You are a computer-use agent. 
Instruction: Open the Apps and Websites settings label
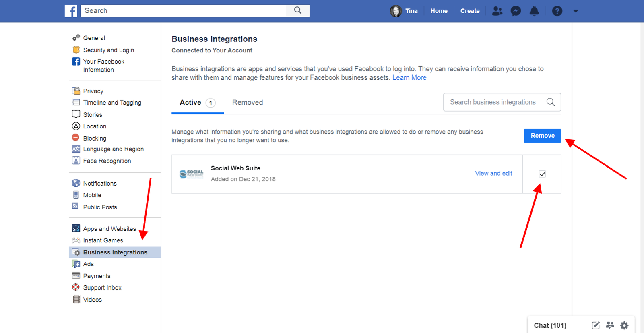[x=109, y=229]
